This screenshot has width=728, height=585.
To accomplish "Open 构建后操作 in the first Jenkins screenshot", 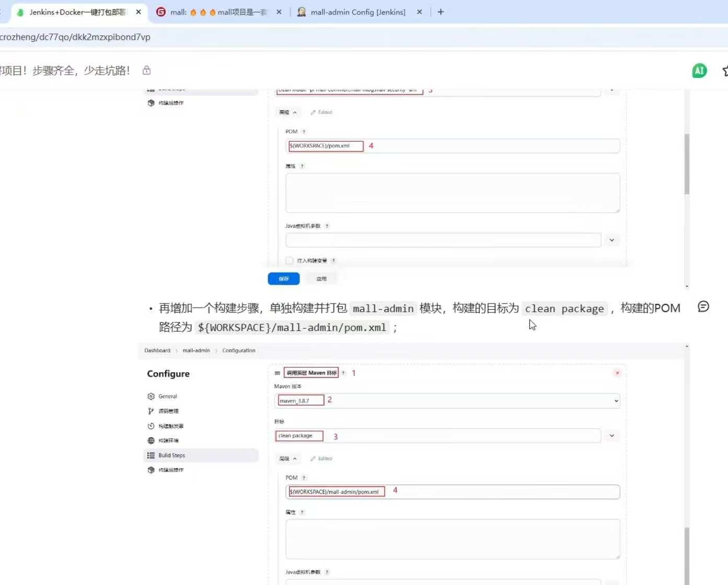I will (x=166, y=103).
